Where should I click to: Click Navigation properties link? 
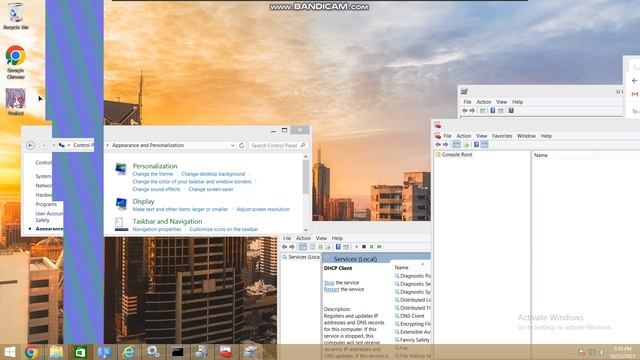157,229
